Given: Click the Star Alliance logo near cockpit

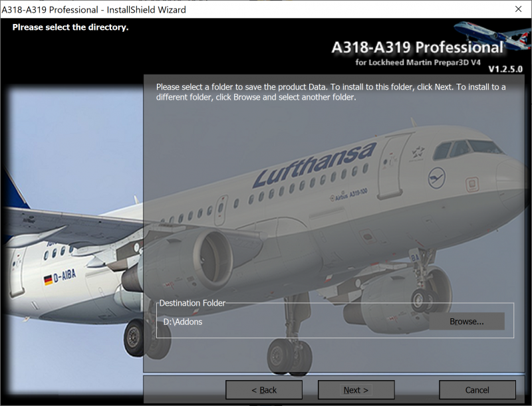Looking at the screenshot, I should (x=417, y=153).
